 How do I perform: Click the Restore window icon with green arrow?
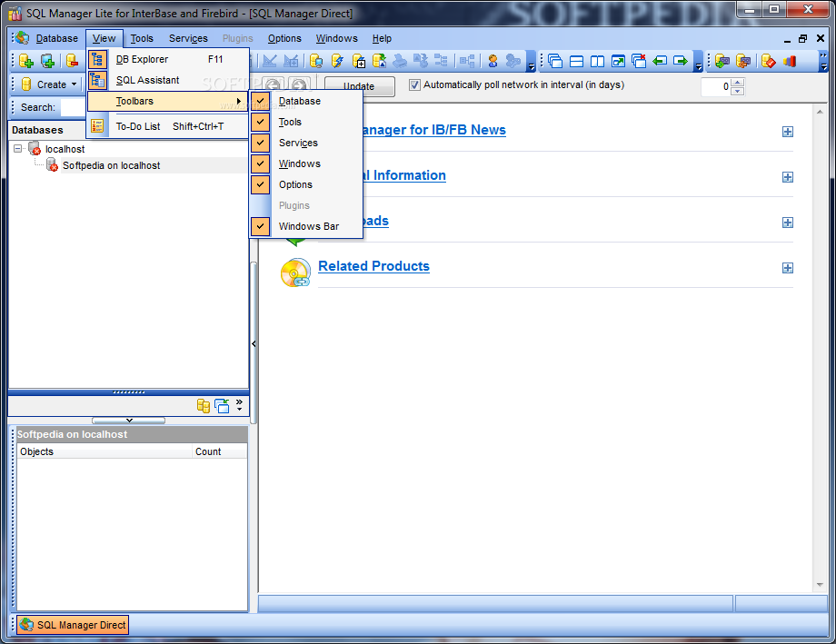click(618, 61)
